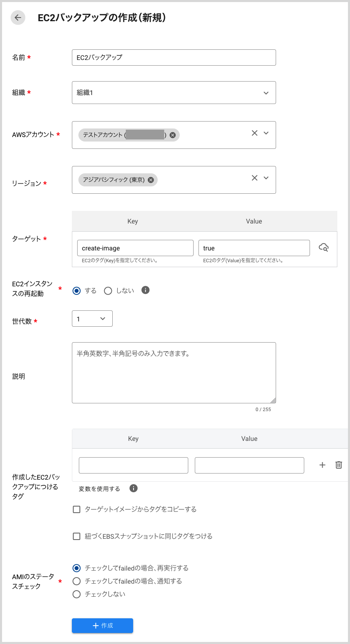Image resolution: width=350 pixels, height=644 pixels.
Task: Choose チェックしてfailedの場合、通知する option
Action: click(x=76, y=581)
